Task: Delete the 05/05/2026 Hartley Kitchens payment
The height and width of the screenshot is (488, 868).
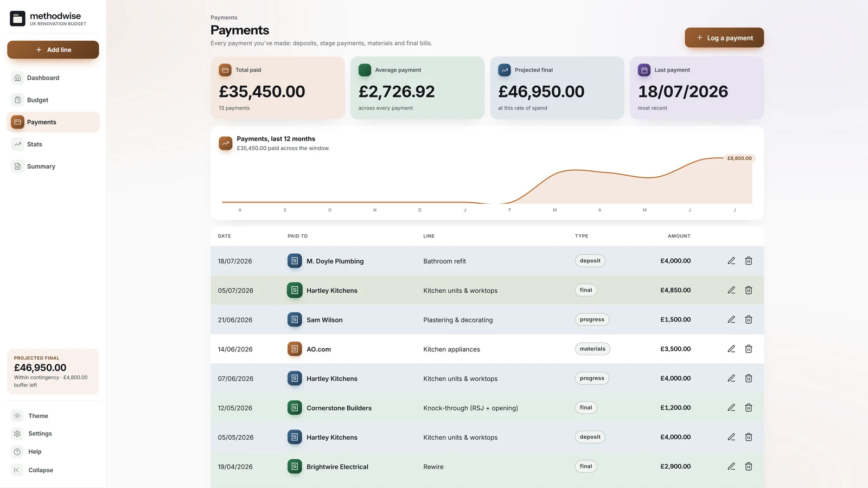Action: point(749,437)
